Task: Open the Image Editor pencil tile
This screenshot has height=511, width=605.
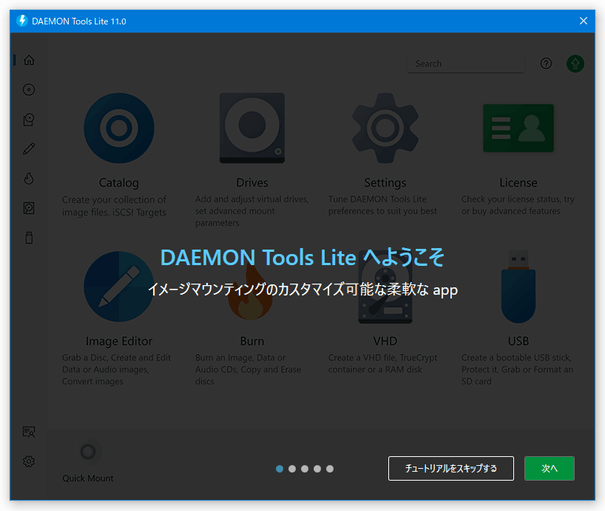Action: (x=119, y=286)
